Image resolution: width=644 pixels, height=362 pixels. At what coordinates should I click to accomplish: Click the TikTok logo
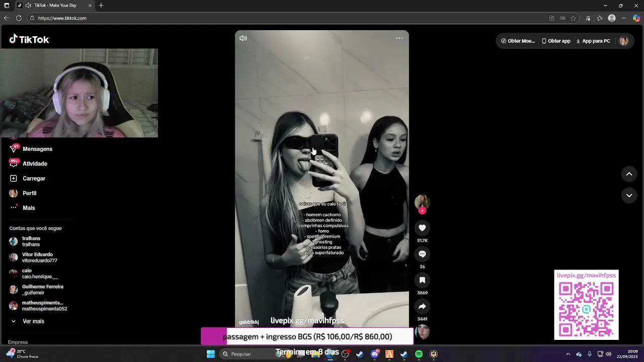pos(29,39)
